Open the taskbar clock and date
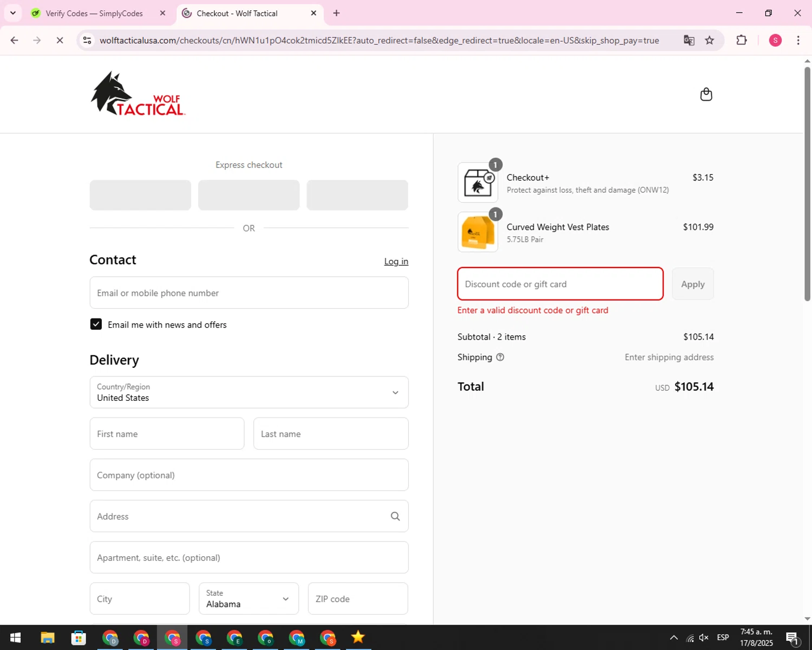812x650 pixels. [x=756, y=638]
